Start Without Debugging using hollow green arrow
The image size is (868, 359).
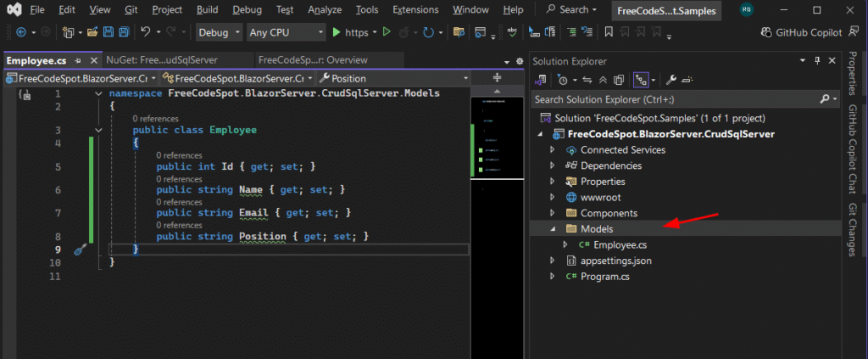pyautogui.click(x=387, y=33)
